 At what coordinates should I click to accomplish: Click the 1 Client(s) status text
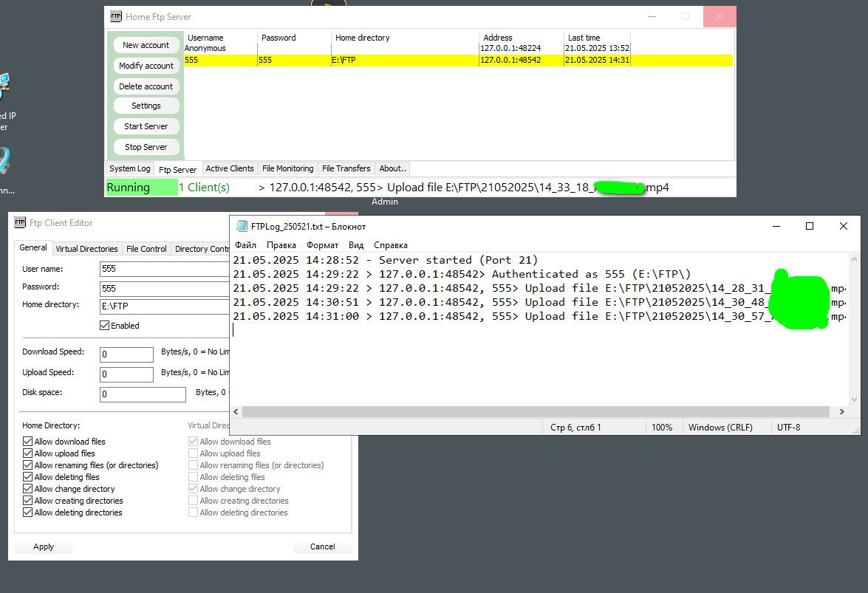[x=204, y=188]
